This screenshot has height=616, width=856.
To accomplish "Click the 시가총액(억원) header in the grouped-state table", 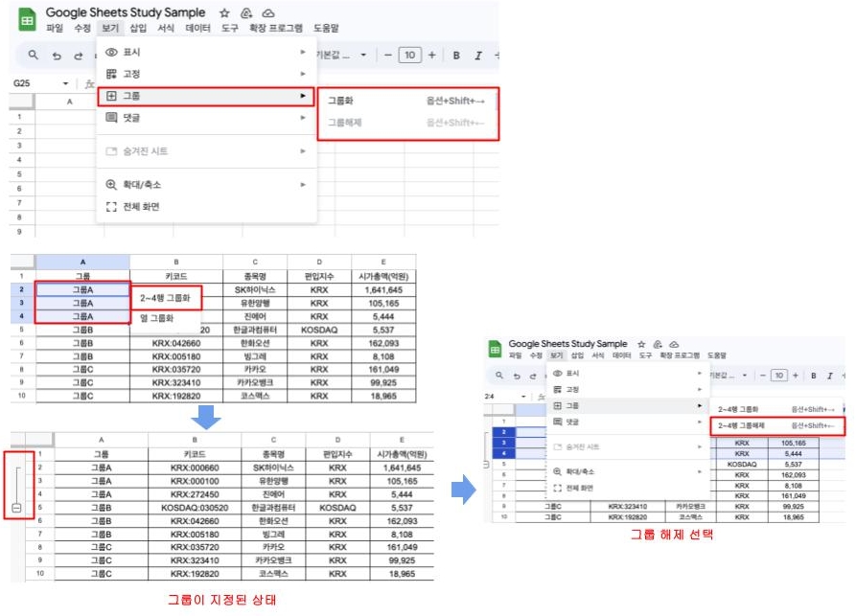I will (402, 454).
